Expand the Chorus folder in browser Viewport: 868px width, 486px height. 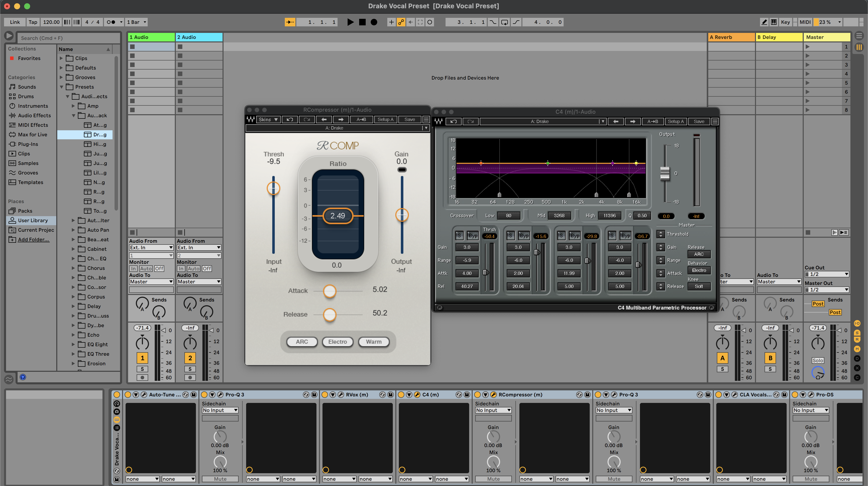73,268
